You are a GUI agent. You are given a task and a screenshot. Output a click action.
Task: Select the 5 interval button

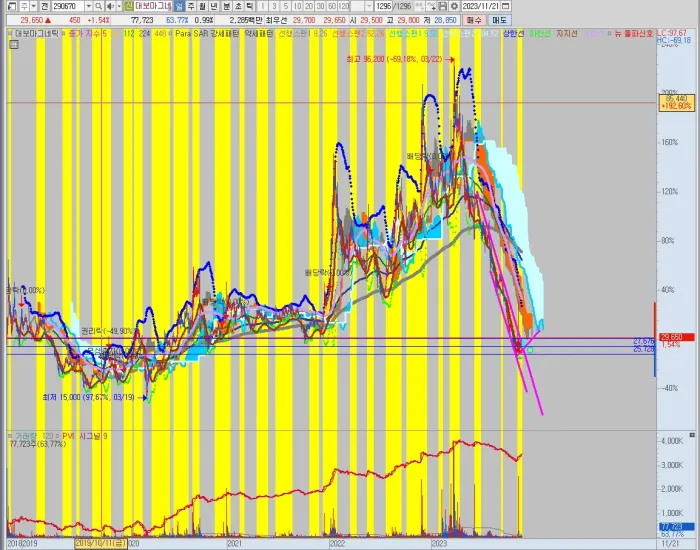click(286, 6)
